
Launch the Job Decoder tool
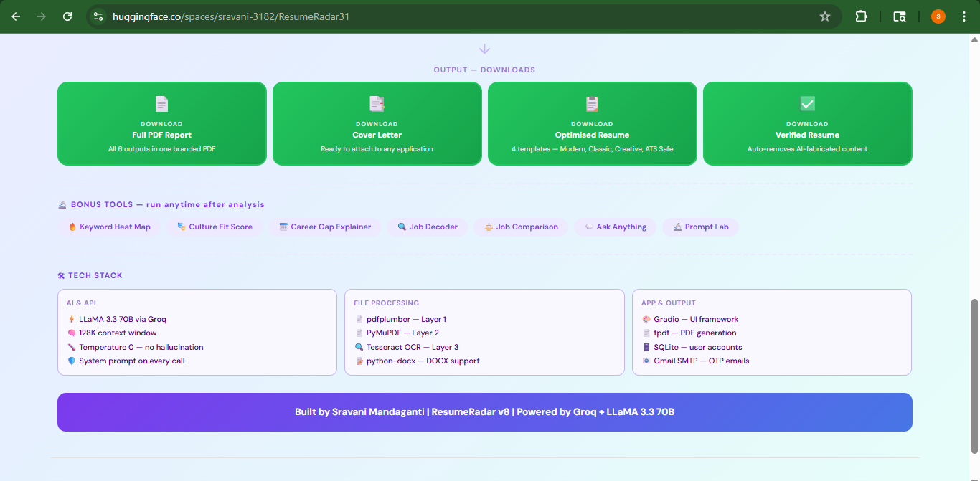(x=428, y=227)
